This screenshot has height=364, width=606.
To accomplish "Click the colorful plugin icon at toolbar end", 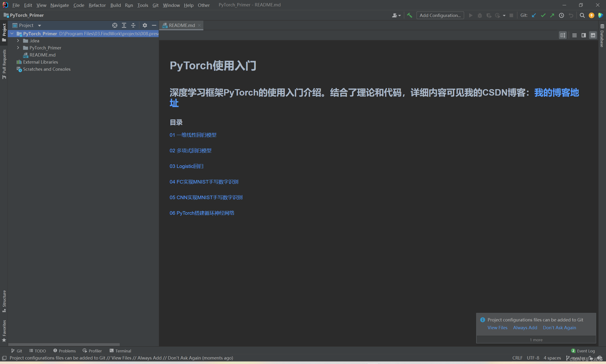I will click(600, 15).
